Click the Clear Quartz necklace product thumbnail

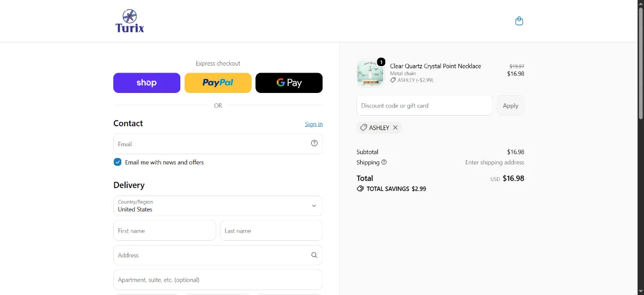point(370,73)
